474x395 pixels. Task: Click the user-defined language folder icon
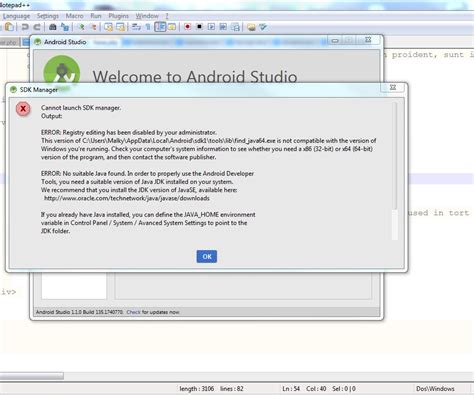point(172,27)
